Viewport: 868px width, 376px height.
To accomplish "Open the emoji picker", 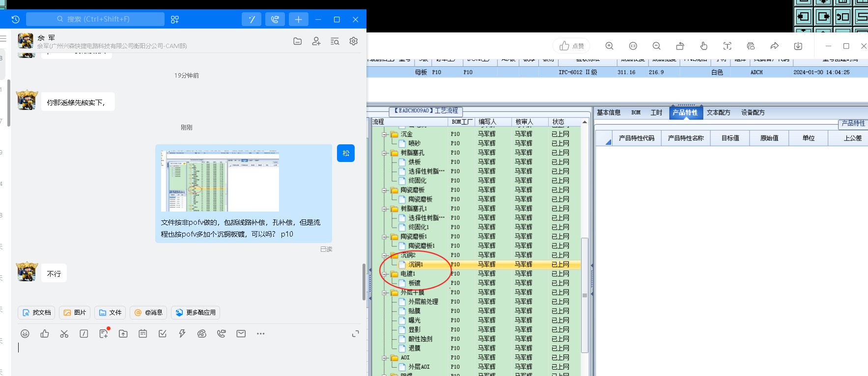I will click(x=25, y=334).
